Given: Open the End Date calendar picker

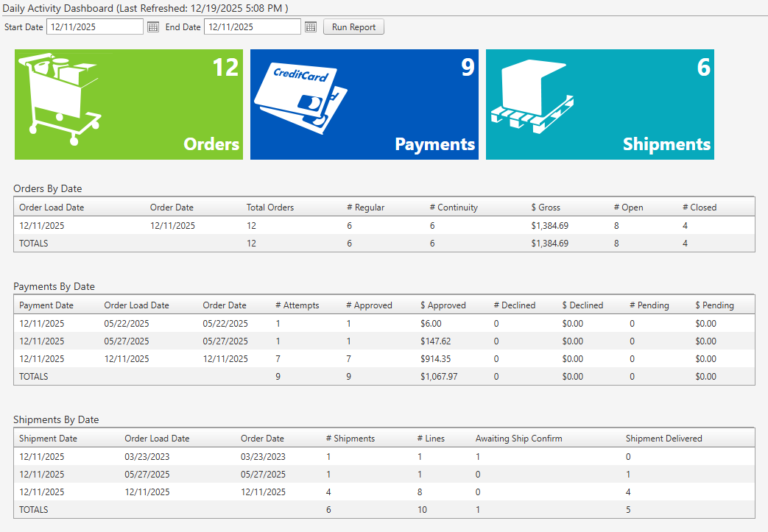Looking at the screenshot, I should 311,27.
